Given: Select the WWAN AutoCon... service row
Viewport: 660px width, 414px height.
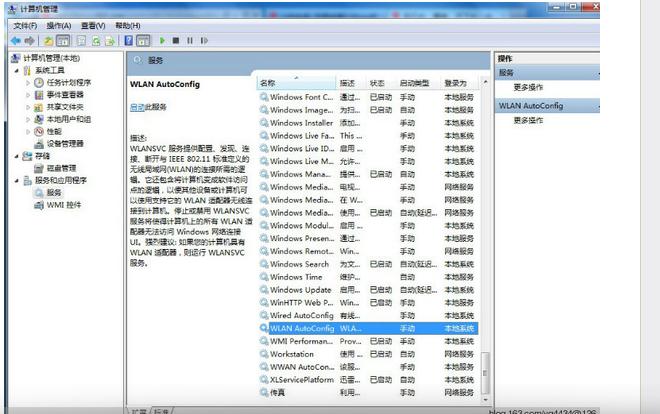Looking at the screenshot, I should tap(368, 367).
